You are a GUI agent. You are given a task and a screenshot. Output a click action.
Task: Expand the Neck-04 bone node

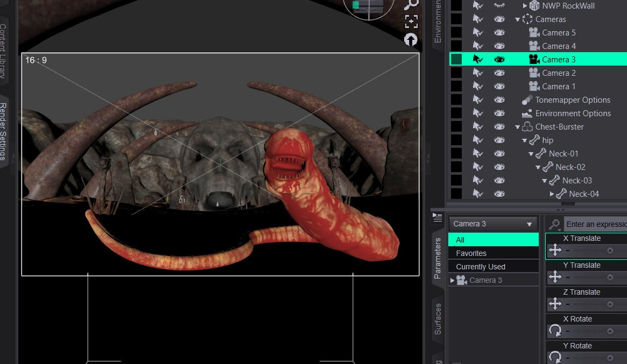pos(552,194)
